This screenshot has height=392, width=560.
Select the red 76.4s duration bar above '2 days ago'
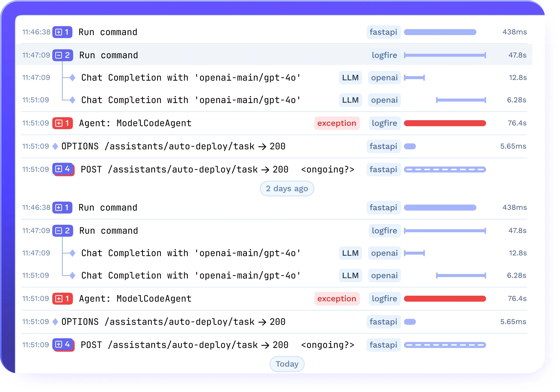[x=445, y=123]
